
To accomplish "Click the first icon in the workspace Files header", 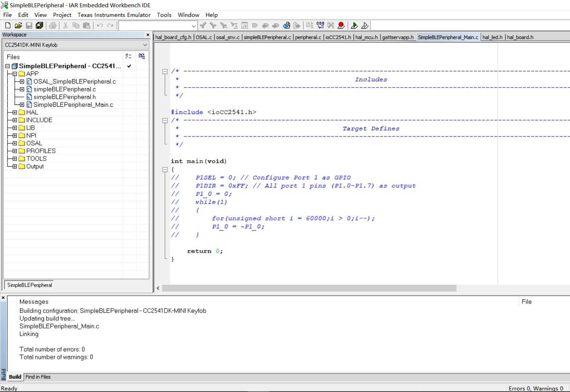I will (129, 56).
